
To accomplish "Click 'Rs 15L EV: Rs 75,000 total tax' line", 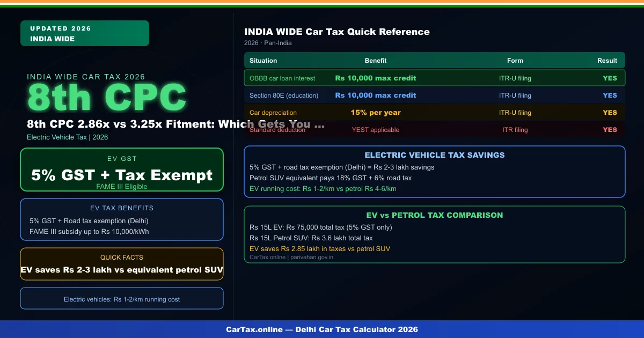I will click(x=321, y=227).
